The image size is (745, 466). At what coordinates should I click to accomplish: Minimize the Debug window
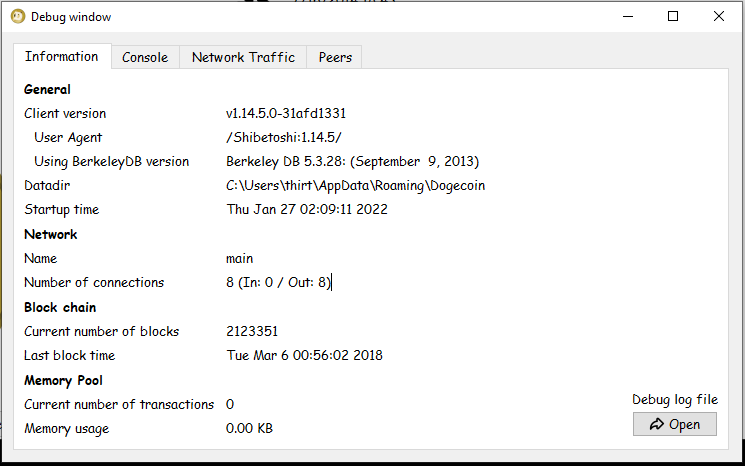[x=628, y=16]
